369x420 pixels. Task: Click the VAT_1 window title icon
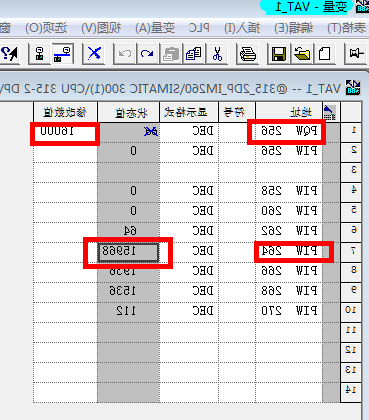coord(353,88)
